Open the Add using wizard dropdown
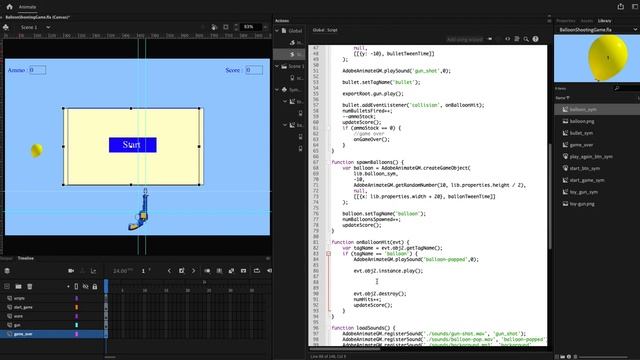 tap(470, 39)
